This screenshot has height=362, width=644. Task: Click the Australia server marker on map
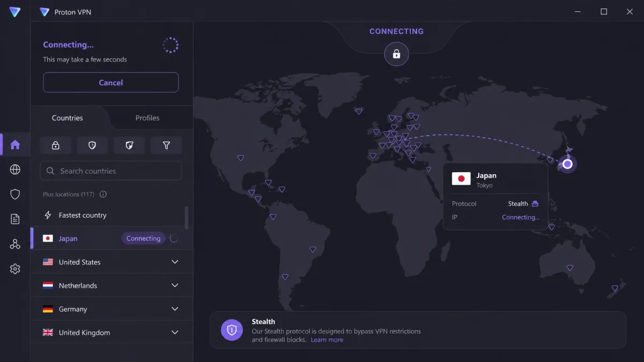(x=570, y=268)
